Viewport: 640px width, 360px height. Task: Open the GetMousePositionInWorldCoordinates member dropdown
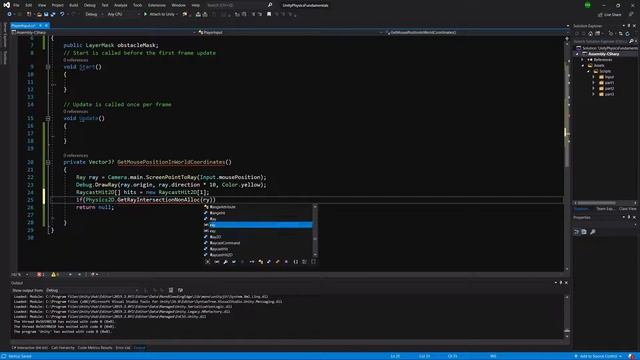[477, 32]
